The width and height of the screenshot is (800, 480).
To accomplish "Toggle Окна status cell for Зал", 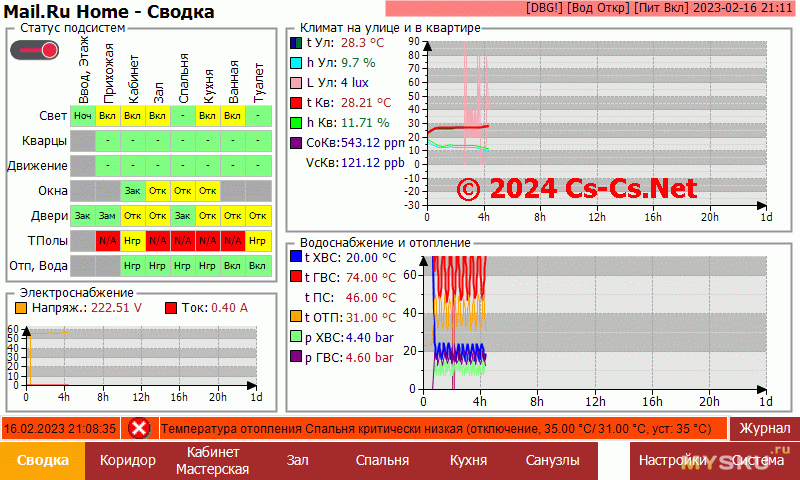I will coord(157,190).
